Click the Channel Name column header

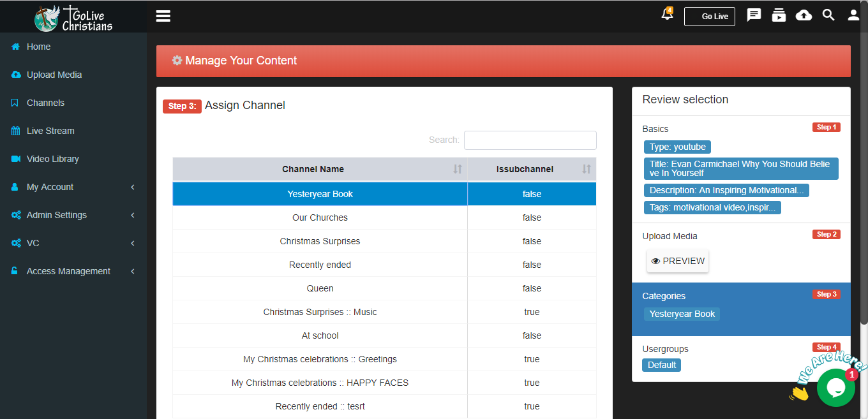click(x=320, y=169)
